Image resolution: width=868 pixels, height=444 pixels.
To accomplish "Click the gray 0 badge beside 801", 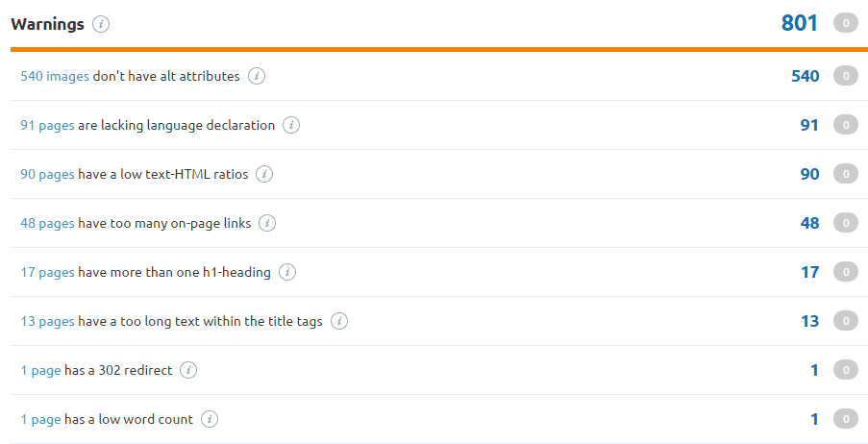I will [846, 23].
